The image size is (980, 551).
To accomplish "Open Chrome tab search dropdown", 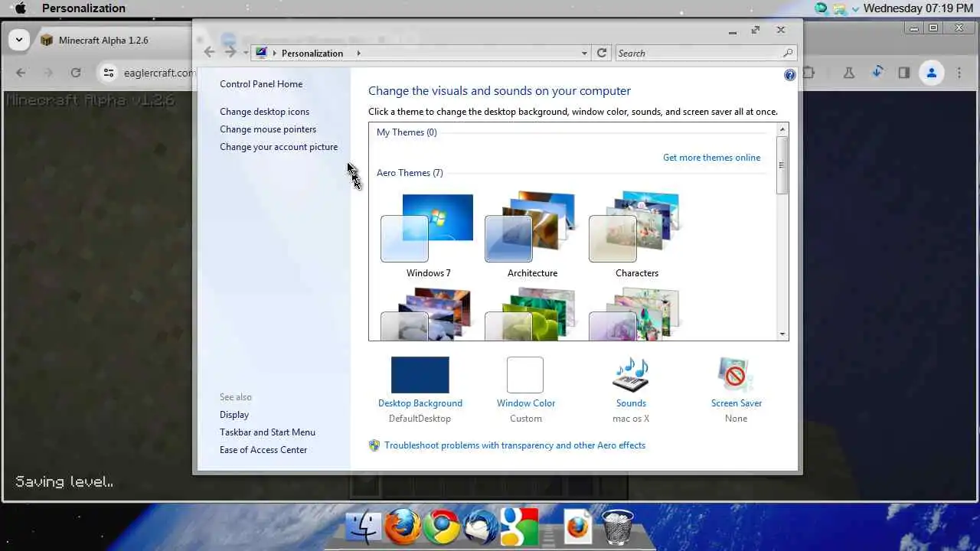I will 19,40.
